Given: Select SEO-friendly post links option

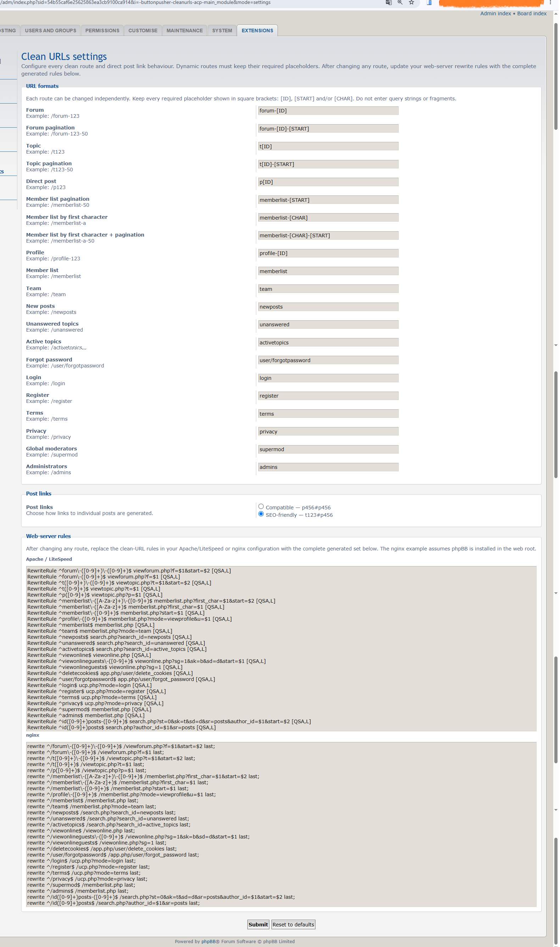Looking at the screenshot, I should coord(261,514).
